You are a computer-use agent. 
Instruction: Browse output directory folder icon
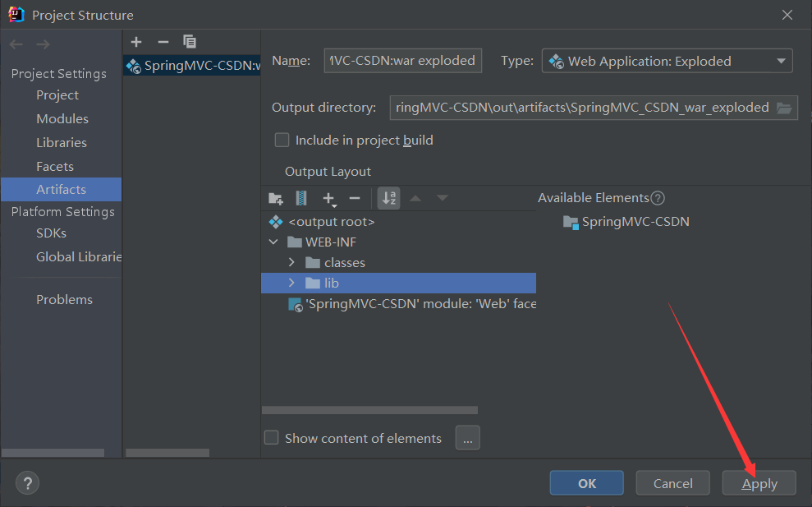pyautogui.click(x=784, y=108)
